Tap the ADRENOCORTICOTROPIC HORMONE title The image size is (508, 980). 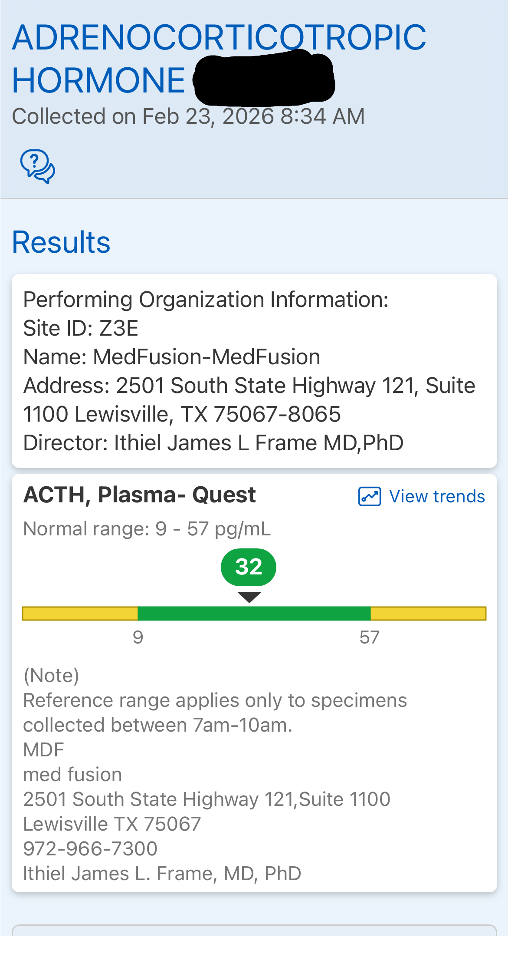click(219, 38)
